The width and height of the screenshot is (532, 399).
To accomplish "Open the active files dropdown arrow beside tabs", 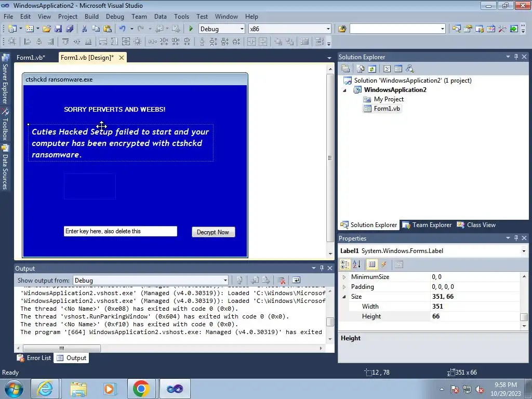I will click(x=329, y=58).
